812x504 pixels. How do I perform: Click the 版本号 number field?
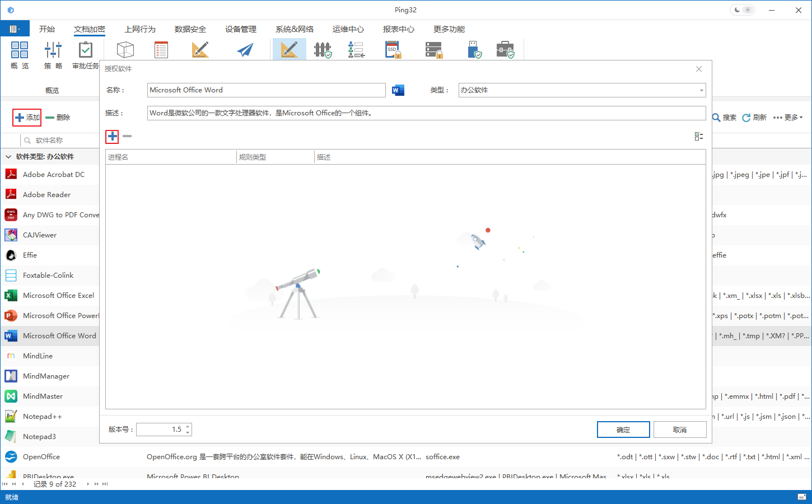point(164,430)
